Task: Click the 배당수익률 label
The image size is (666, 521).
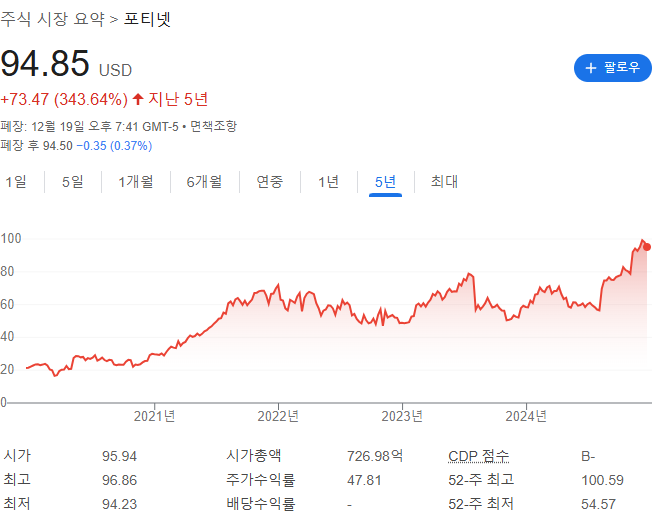Action: [x=260, y=504]
